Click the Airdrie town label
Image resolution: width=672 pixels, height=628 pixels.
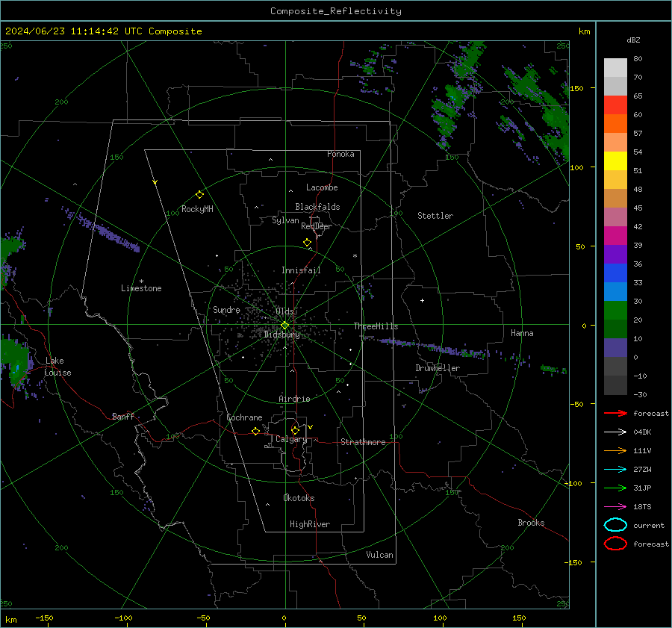pos(294,399)
